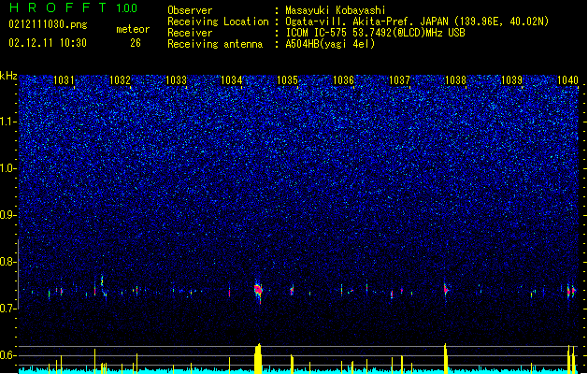The height and width of the screenshot is (374, 588).
Task: Click the 'meteor' label
Action: coord(133,29)
